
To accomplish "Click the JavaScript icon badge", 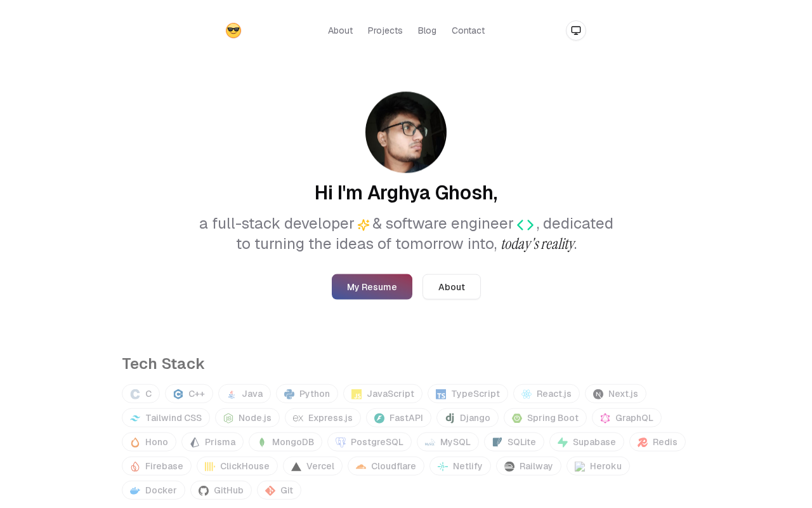I will (x=383, y=394).
